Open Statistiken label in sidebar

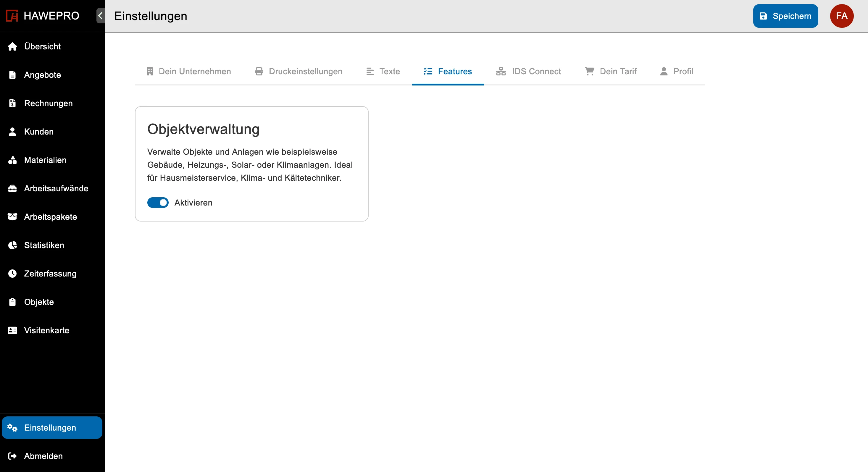point(44,245)
